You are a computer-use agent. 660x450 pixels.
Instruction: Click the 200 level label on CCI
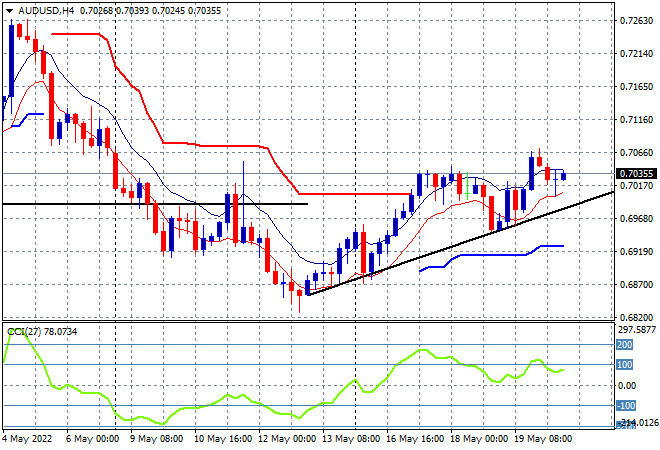click(x=624, y=344)
